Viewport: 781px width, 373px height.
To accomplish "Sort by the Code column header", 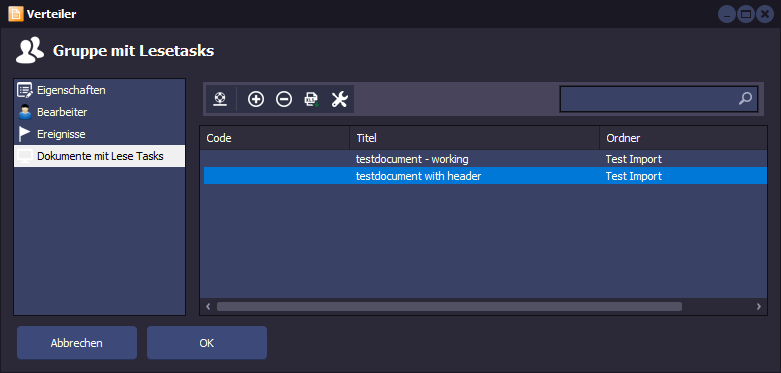I will click(x=275, y=138).
